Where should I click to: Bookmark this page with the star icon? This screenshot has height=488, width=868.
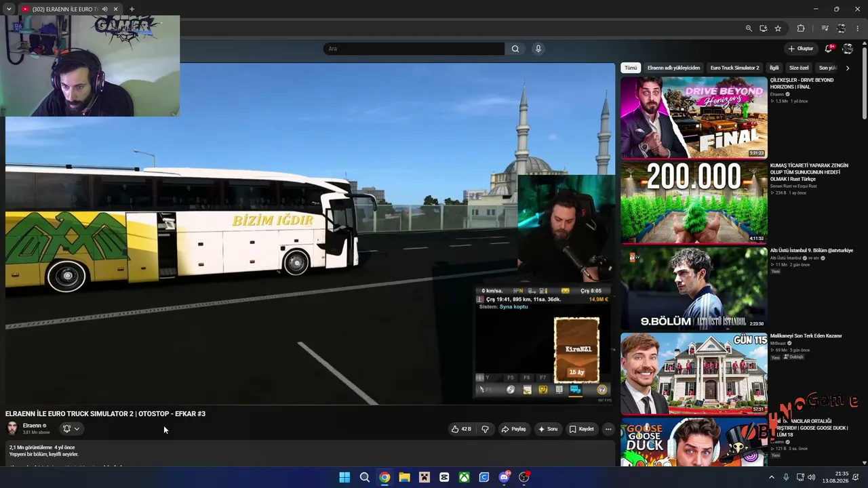tap(778, 28)
